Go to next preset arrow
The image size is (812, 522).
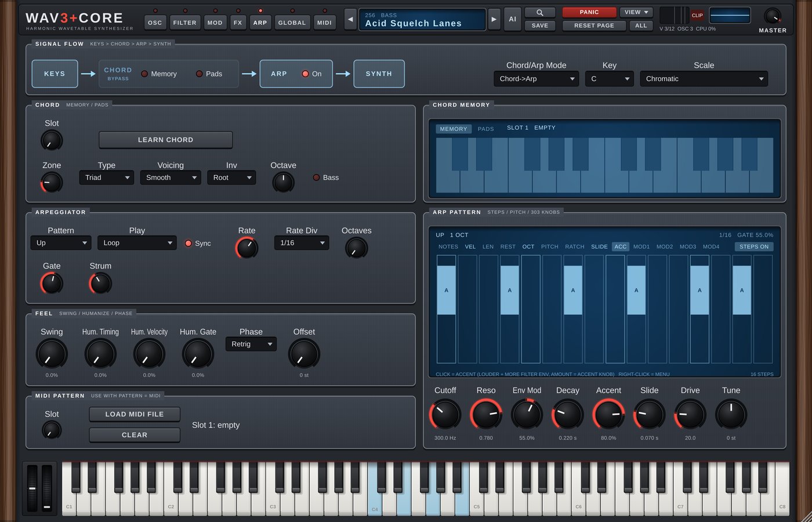click(x=494, y=19)
